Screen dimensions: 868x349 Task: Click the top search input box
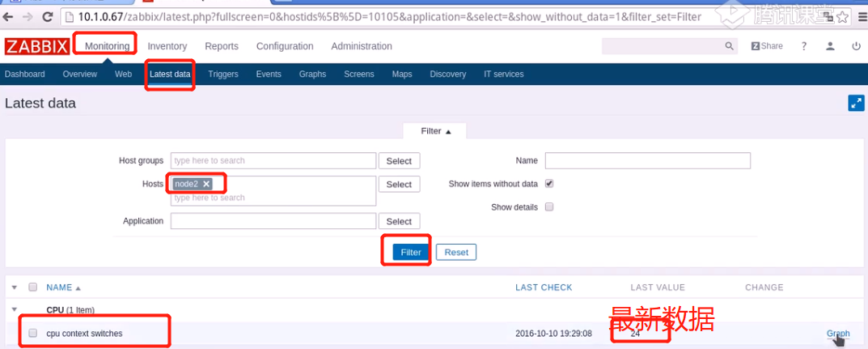pyautogui.click(x=663, y=46)
